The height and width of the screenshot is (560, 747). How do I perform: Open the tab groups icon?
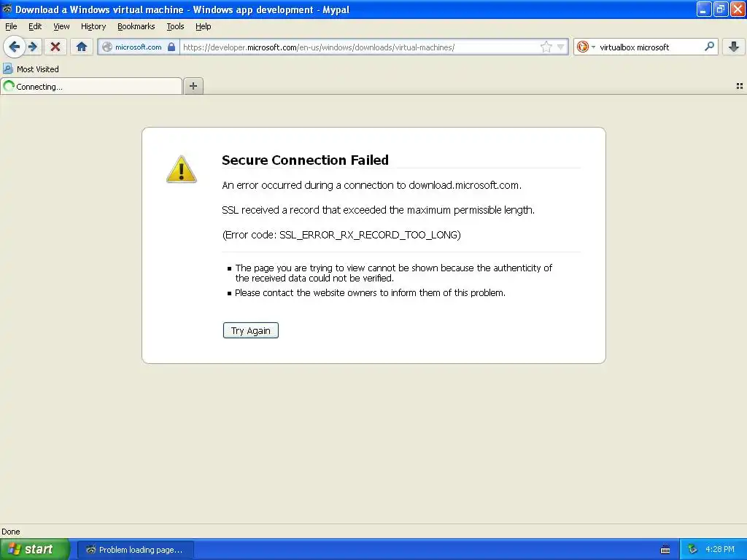(x=740, y=86)
